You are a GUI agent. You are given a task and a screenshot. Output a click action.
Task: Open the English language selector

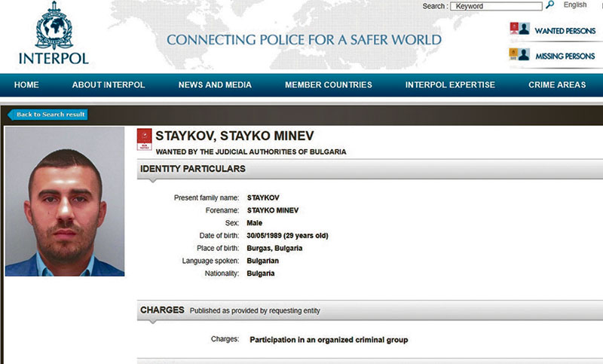point(575,5)
